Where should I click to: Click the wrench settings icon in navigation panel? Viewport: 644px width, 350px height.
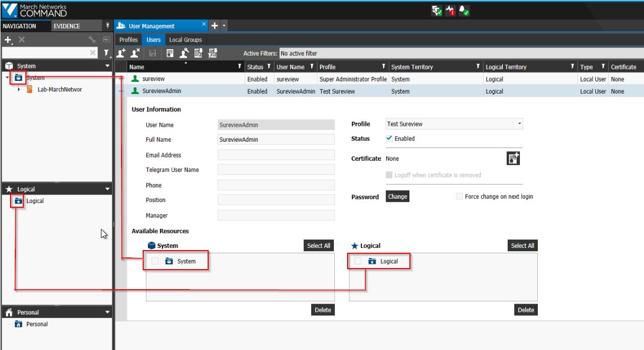pos(92,40)
